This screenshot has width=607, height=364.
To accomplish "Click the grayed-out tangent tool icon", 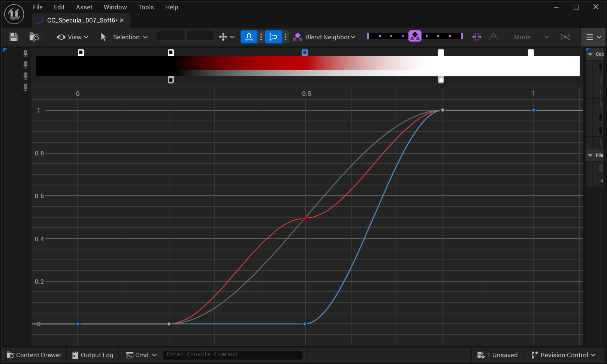I will tap(493, 37).
